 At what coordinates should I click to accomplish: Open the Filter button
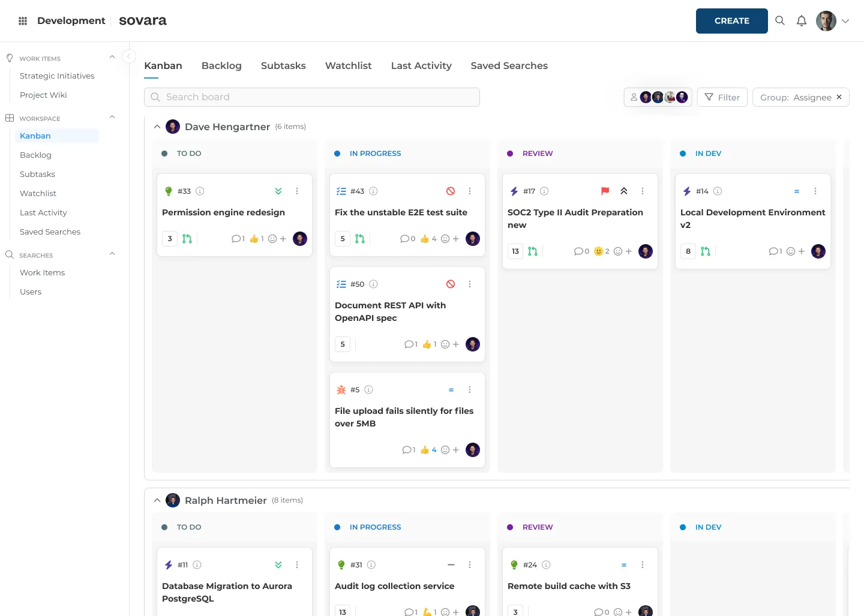[722, 97]
